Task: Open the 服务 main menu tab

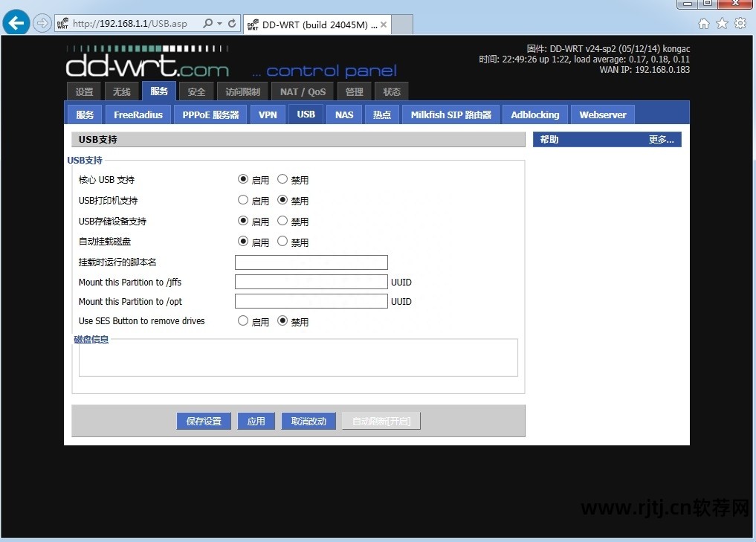Action: click(x=159, y=91)
